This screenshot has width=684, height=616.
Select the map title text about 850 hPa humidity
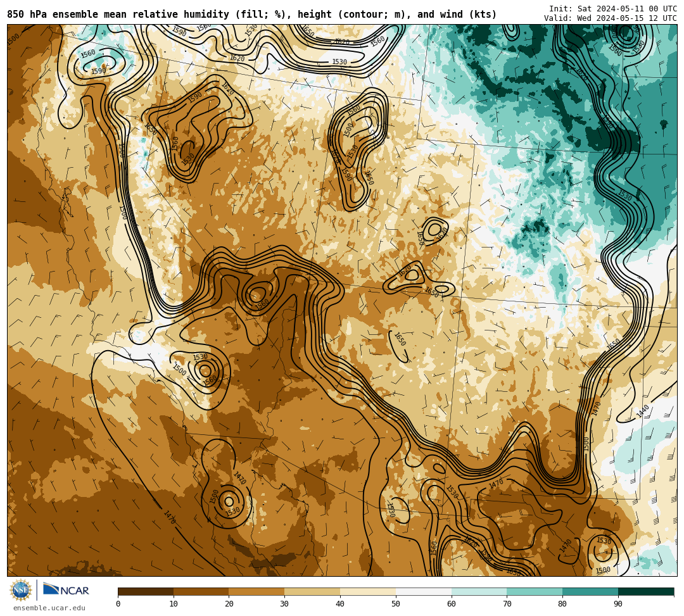tap(251, 15)
